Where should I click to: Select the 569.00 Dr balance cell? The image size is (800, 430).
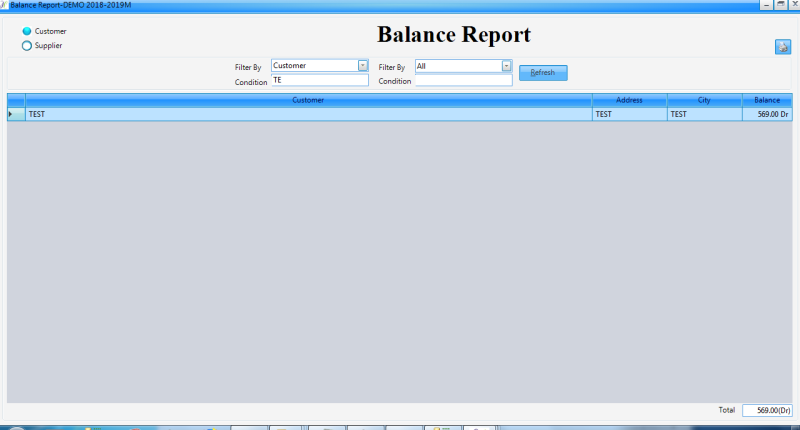[766, 114]
